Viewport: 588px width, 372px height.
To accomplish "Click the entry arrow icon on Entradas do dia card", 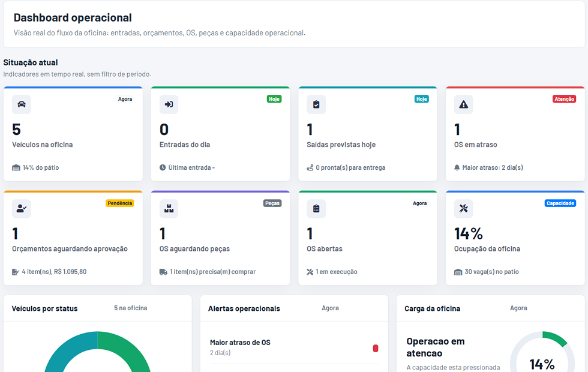I will click(x=169, y=104).
